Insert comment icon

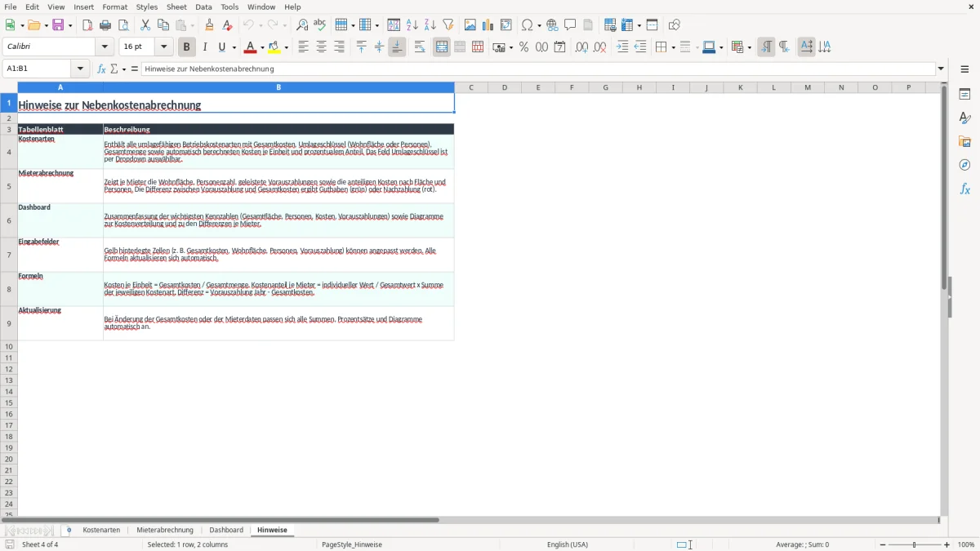pyautogui.click(x=570, y=25)
